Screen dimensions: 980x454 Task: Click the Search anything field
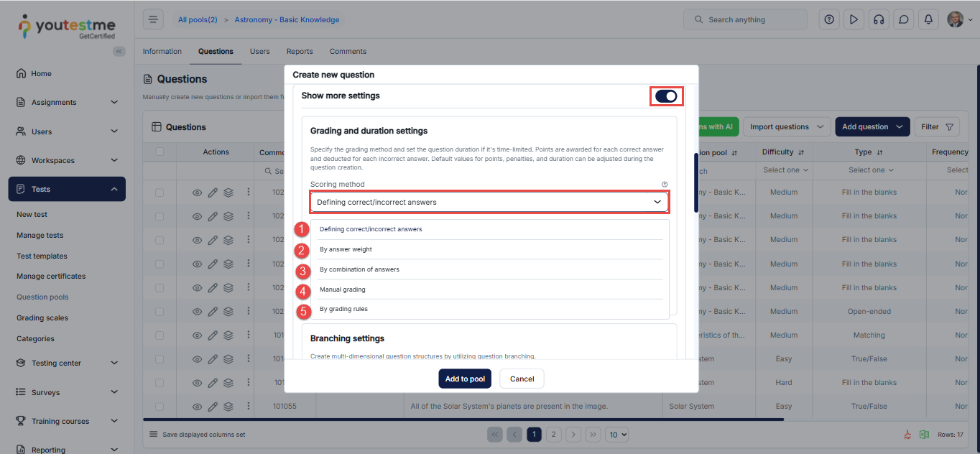click(745, 19)
